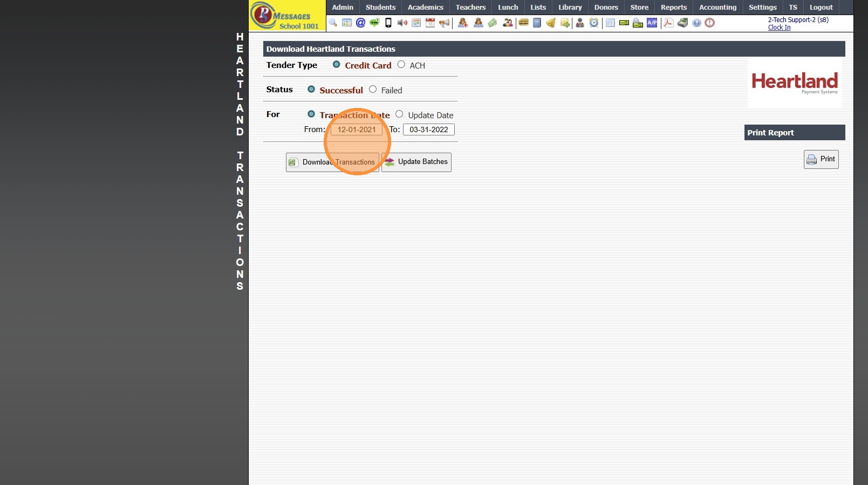Click the family group people icon
This screenshot has width=868, height=485.
[508, 23]
